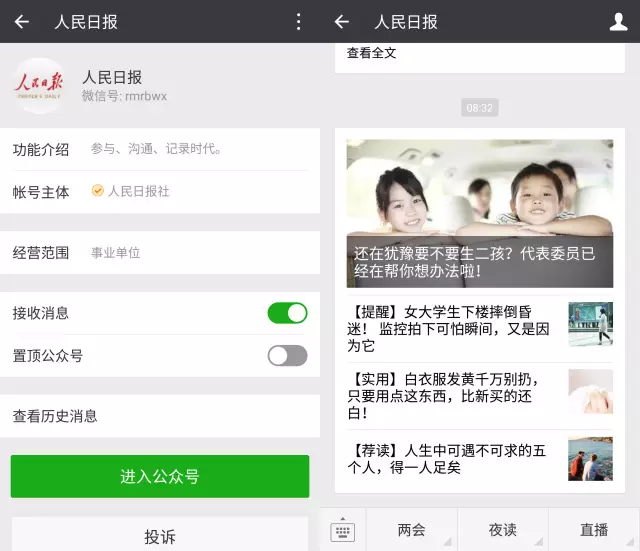Tap the green 进入公众号 button
Viewport: 640px width, 551px height.
point(160,476)
